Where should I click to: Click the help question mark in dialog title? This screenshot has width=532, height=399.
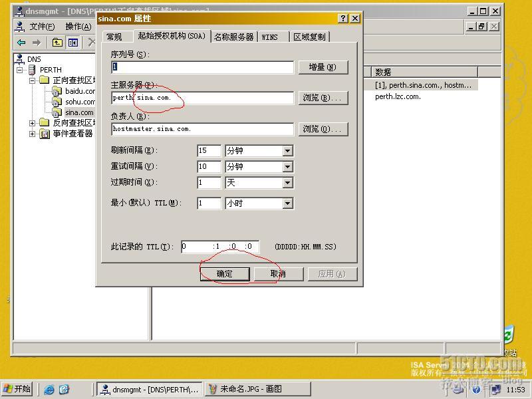tap(343, 19)
